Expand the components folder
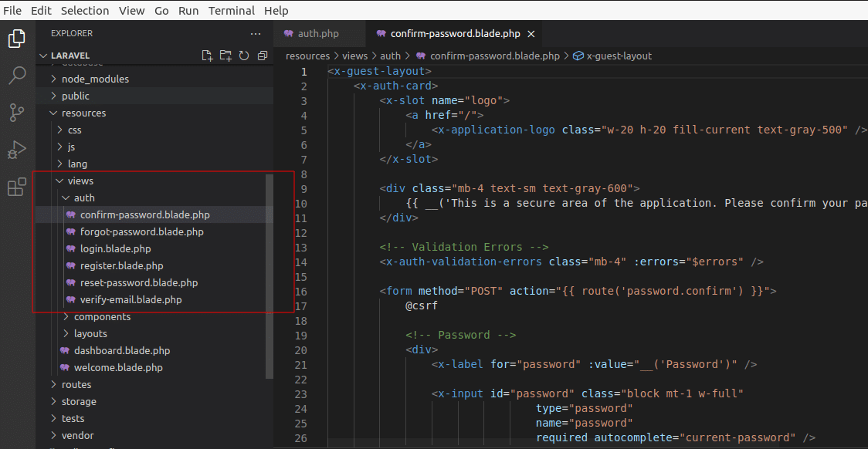This screenshot has width=868, height=449. (102, 316)
